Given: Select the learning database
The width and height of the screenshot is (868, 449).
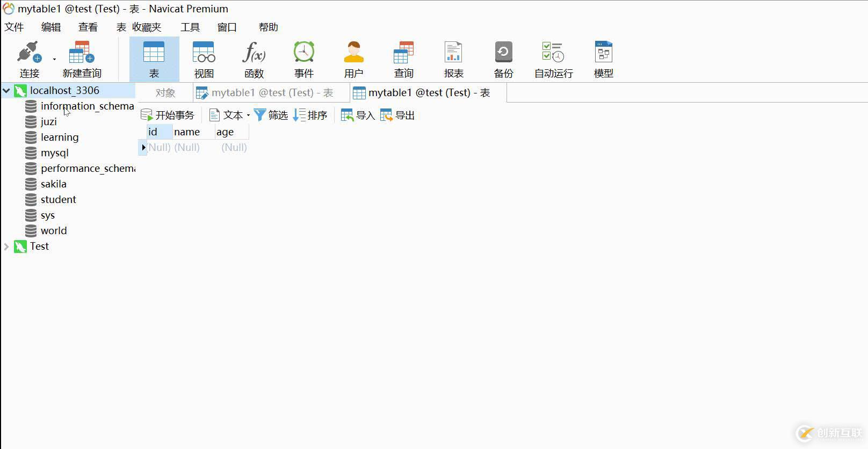Looking at the screenshot, I should (60, 137).
